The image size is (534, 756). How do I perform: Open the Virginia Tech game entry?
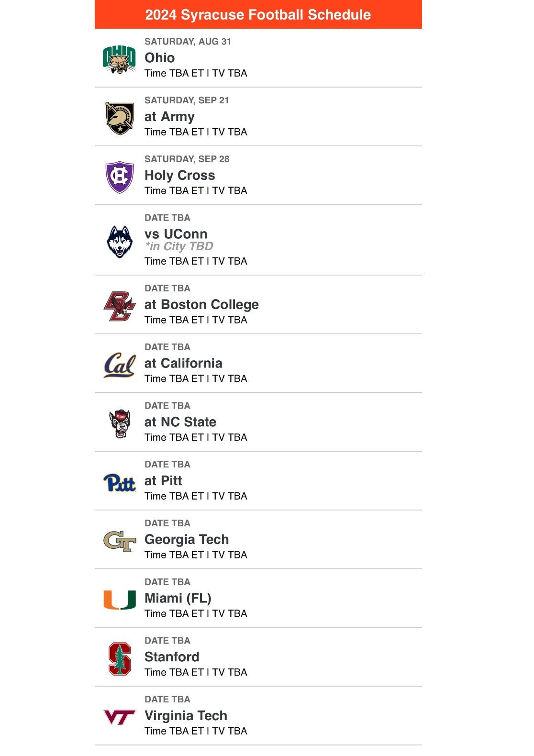click(186, 716)
